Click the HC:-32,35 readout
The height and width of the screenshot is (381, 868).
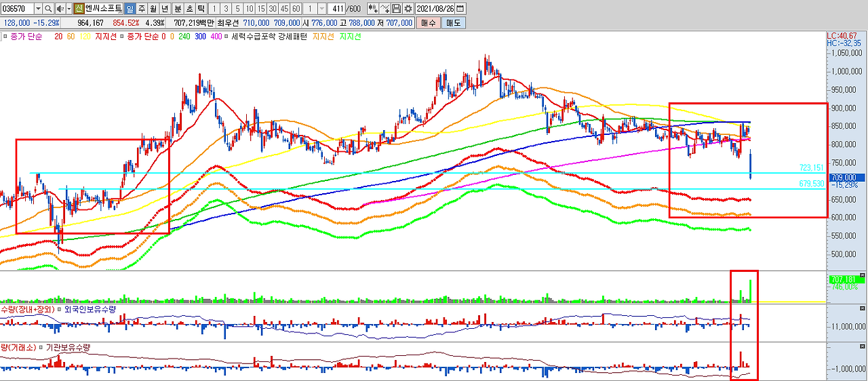pyautogui.click(x=844, y=43)
